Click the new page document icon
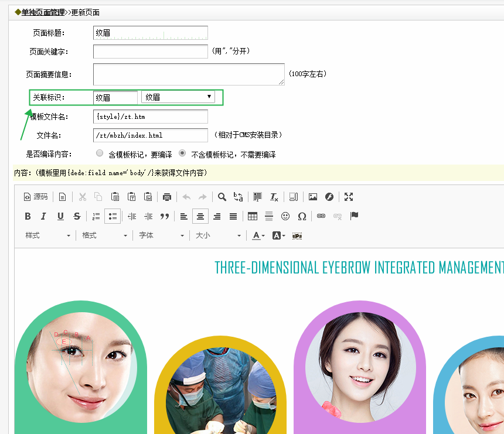 click(x=62, y=197)
